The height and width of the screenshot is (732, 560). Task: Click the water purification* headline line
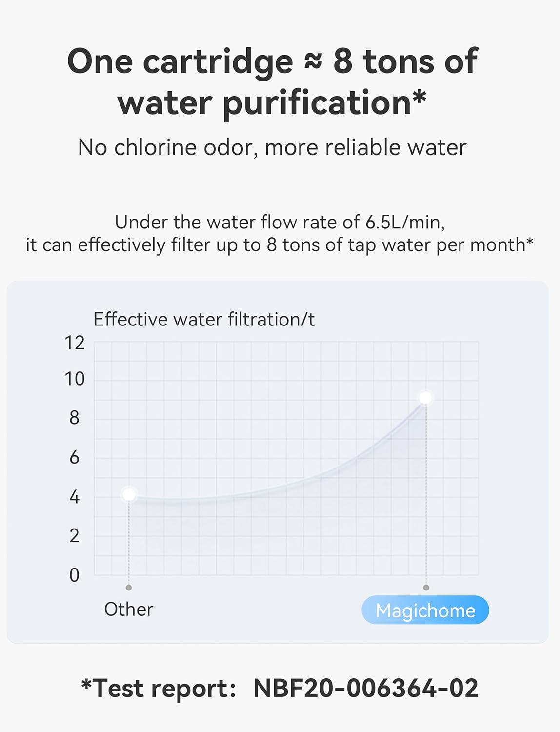coord(272,103)
